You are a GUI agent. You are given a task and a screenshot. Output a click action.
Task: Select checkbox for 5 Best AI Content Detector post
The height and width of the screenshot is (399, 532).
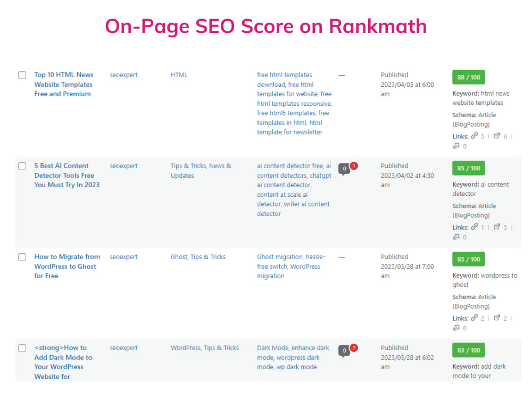[22, 166]
